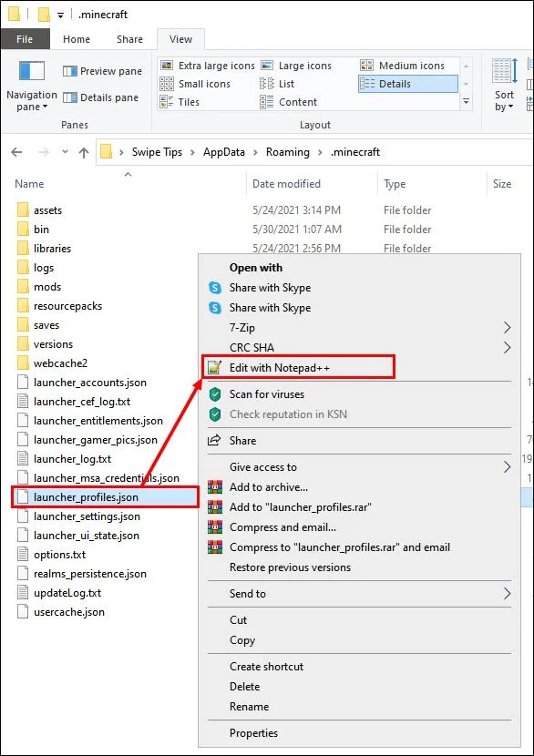Open the Home ribbon tab
The width and height of the screenshot is (534, 756).
(77, 39)
